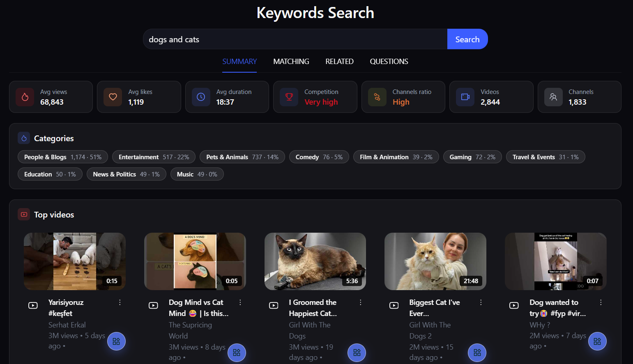
Task: Click YouTube icon next to Biggest Cat I've Ever
Action: pos(394,305)
